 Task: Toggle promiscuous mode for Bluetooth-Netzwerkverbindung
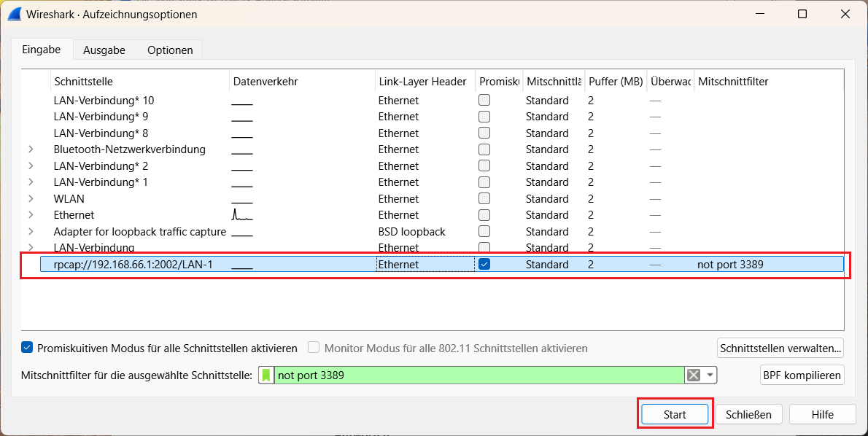coord(484,149)
